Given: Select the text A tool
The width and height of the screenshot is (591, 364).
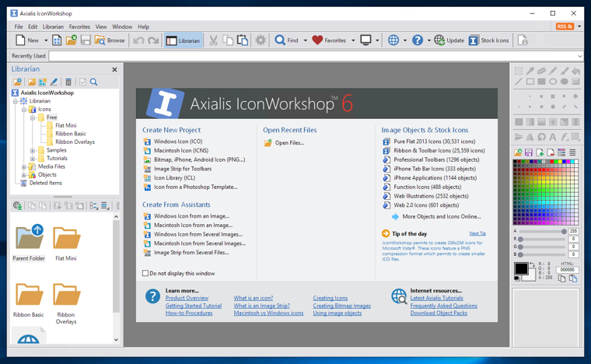Looking at the screenshot, I should 553,137.
